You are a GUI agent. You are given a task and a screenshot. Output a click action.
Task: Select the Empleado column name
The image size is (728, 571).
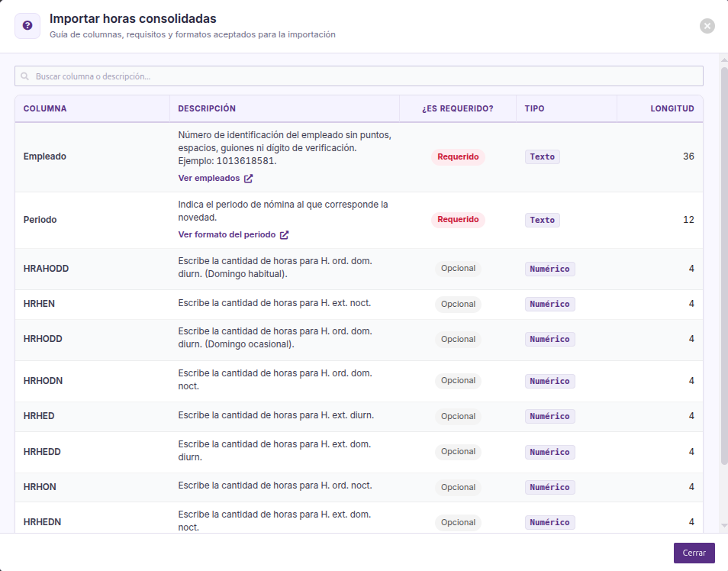point(45,156)
